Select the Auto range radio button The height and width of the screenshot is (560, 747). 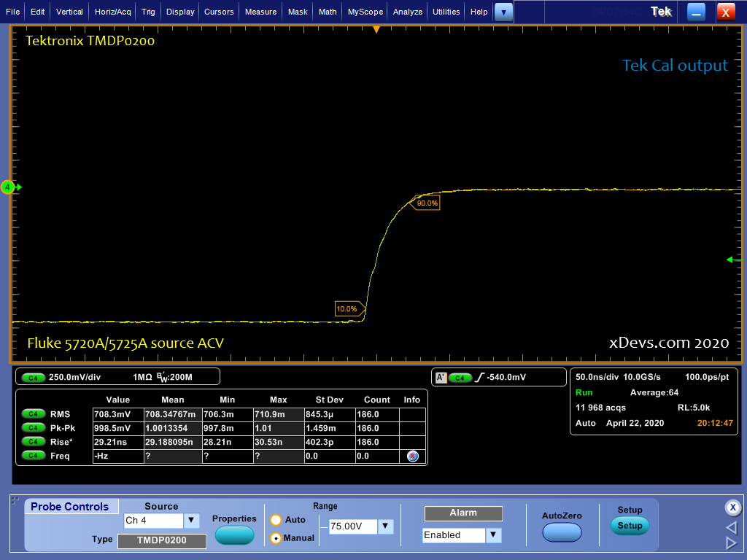click(x=276, y=520)
